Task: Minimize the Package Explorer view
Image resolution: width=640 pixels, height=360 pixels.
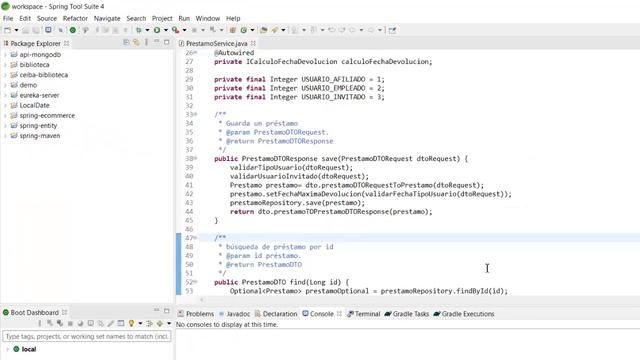Action: [157, 42]
